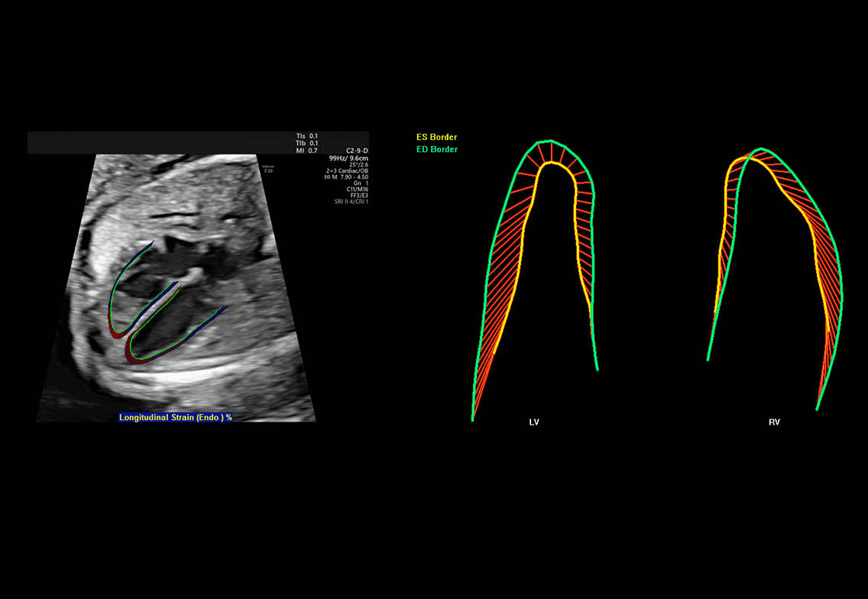
Task: Click the 'ES Border' legend label
Action: coord(437,138)
